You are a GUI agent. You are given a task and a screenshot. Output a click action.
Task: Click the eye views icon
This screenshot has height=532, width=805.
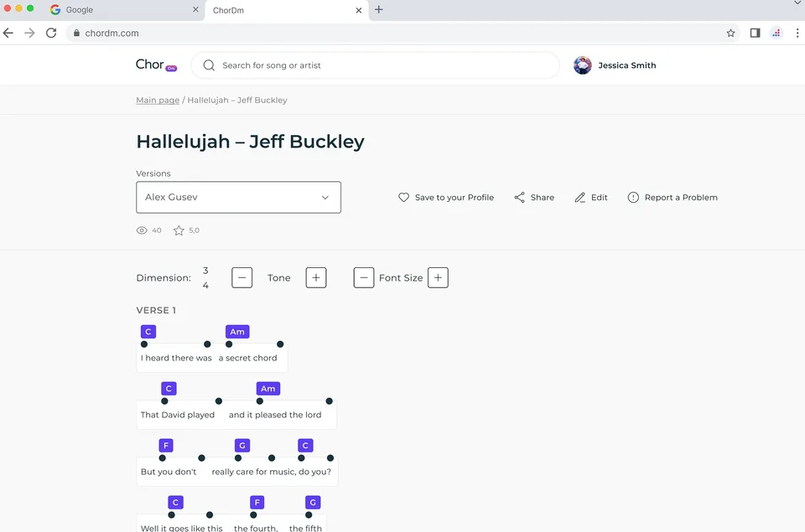[142, 230]
